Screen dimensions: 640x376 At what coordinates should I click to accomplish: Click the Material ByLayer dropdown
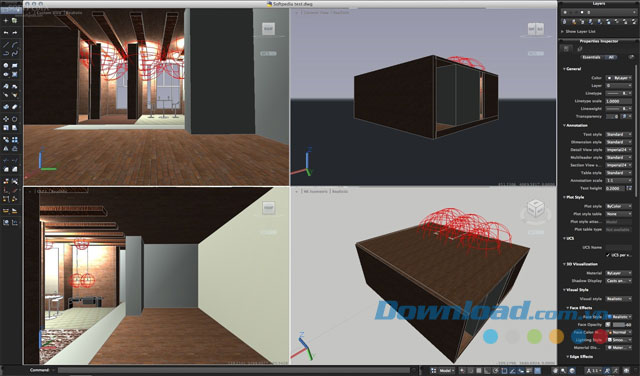tap(619, 273)
